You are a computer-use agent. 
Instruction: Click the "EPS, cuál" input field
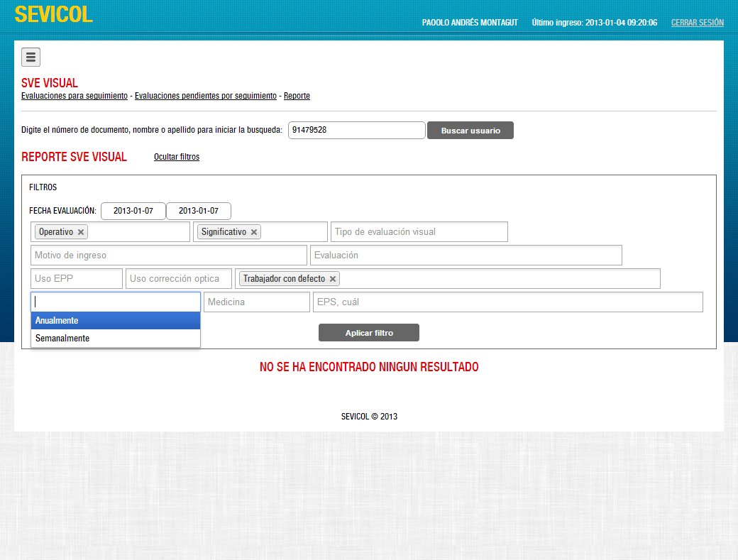coord(506,302)
